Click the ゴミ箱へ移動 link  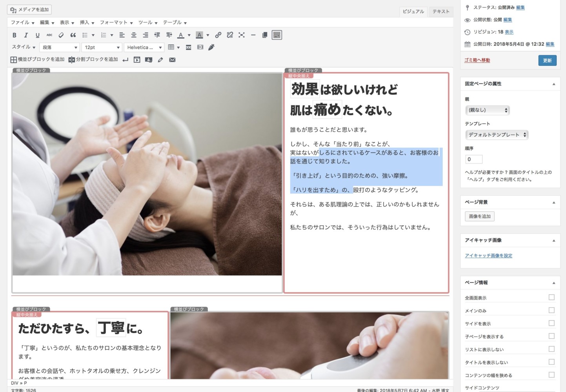[x=477, y=60]
